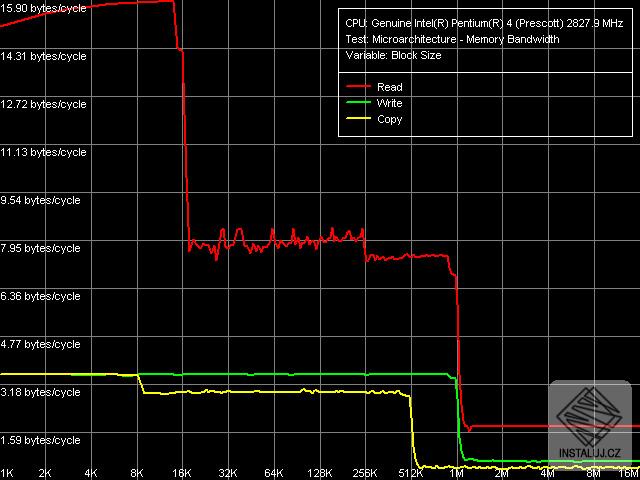Click the "16K" block size label
The width and height of the screenshot is (640, 480).
pyautogui.click(x=182, y=474)
